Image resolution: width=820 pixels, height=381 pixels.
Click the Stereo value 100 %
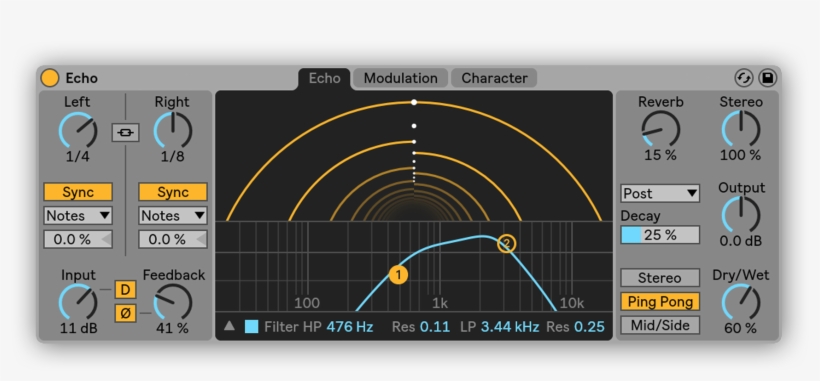741,155
